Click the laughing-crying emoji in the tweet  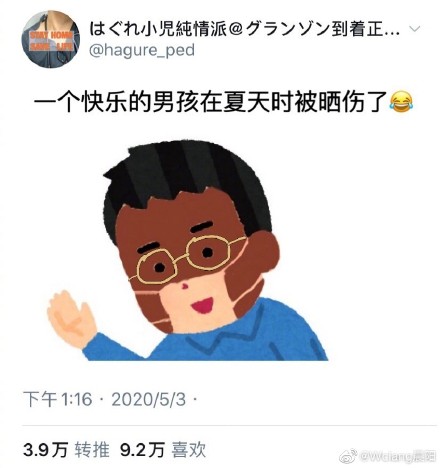coord(401,103)
